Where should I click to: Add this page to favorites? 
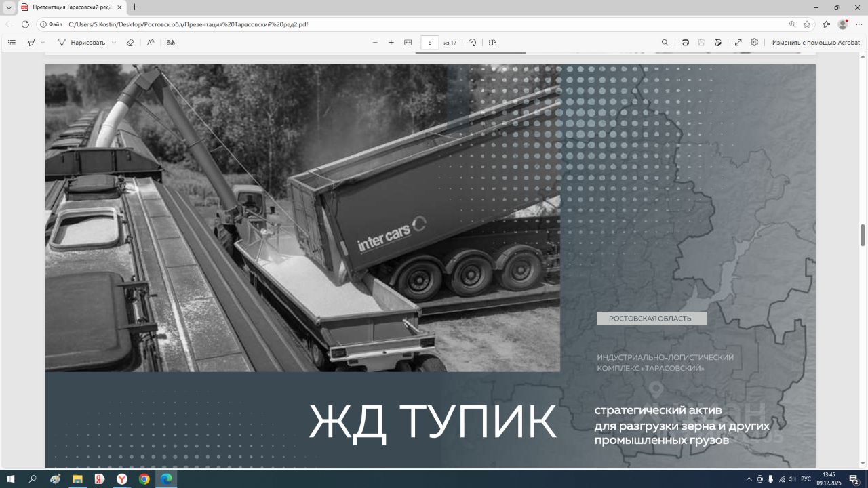(x=807, y=24)
